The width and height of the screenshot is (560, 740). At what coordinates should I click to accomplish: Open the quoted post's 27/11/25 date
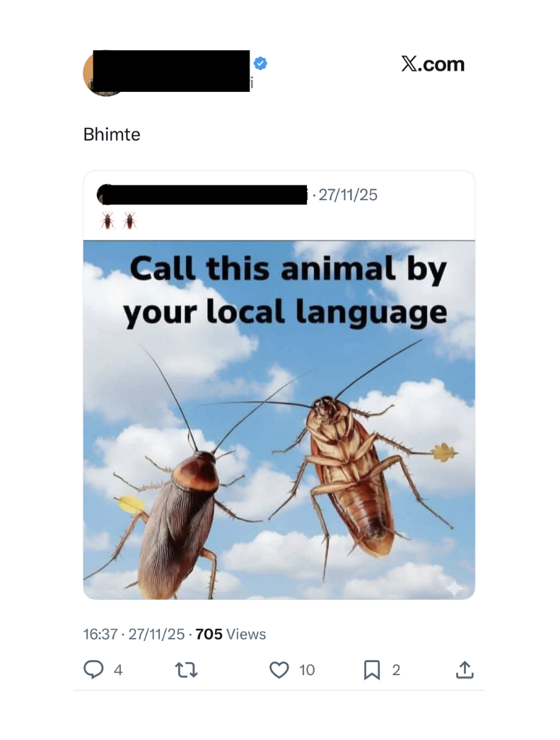(348, 195)
